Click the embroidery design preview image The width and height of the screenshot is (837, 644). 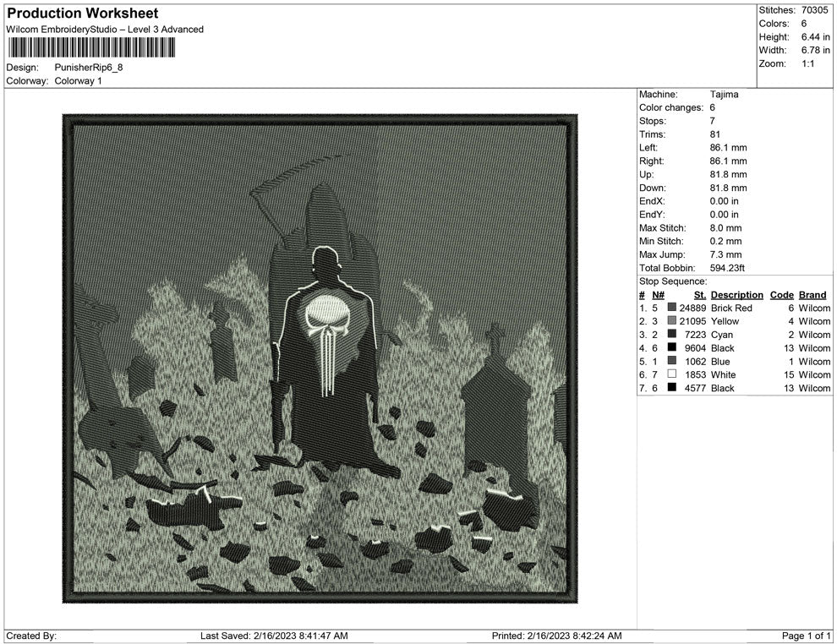[x=320, y=358]
